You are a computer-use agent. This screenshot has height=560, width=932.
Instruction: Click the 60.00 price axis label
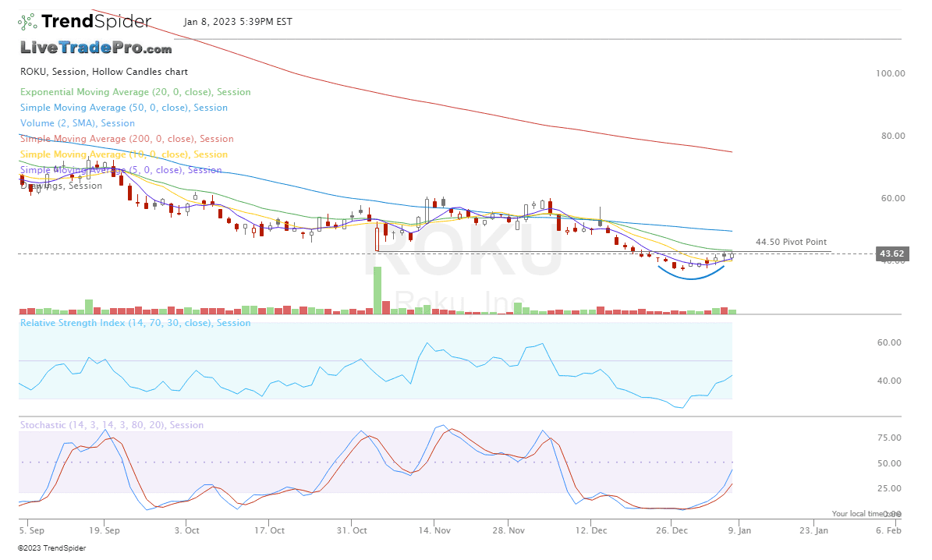coord(893,199)
